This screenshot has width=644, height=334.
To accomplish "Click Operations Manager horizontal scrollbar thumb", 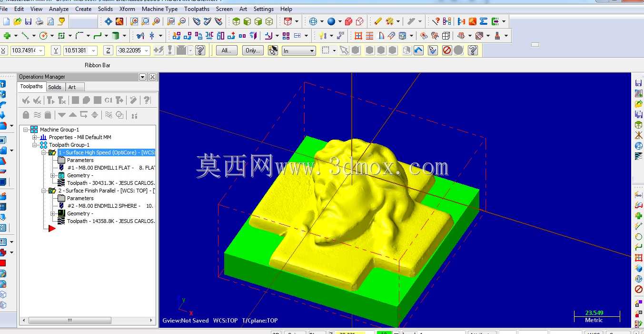I will 70,321.
